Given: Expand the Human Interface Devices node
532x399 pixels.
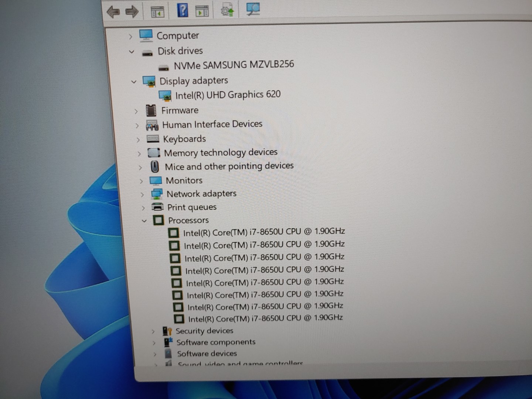Looking at the screenshot, I should [x=137, y=126].
